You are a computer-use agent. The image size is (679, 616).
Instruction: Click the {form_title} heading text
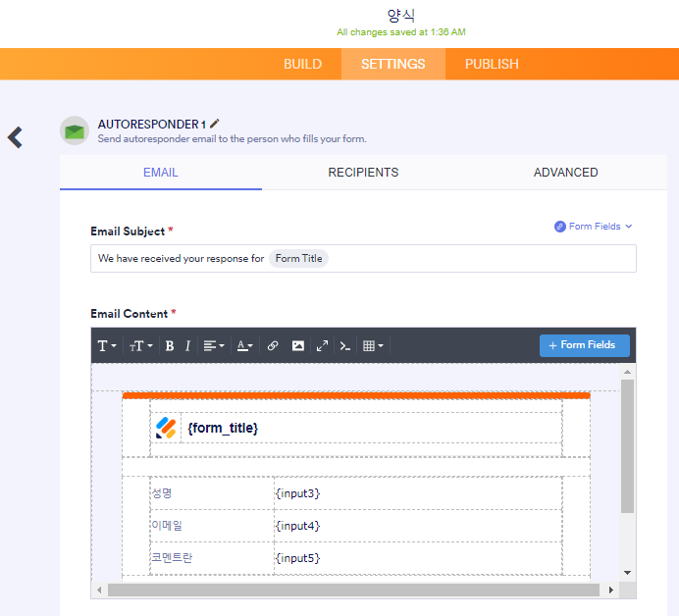point(223,428)
